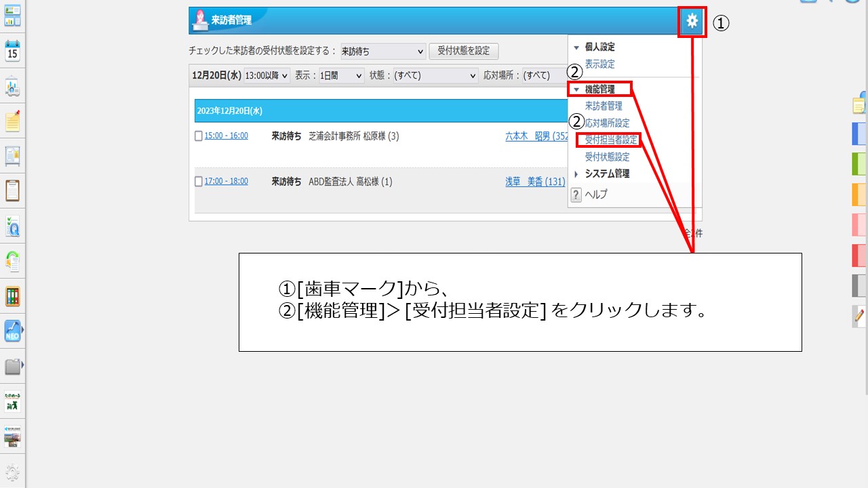Open the top dashboard sidebar icon
This screenshot has width=868, height=488.
click(12, 16)
